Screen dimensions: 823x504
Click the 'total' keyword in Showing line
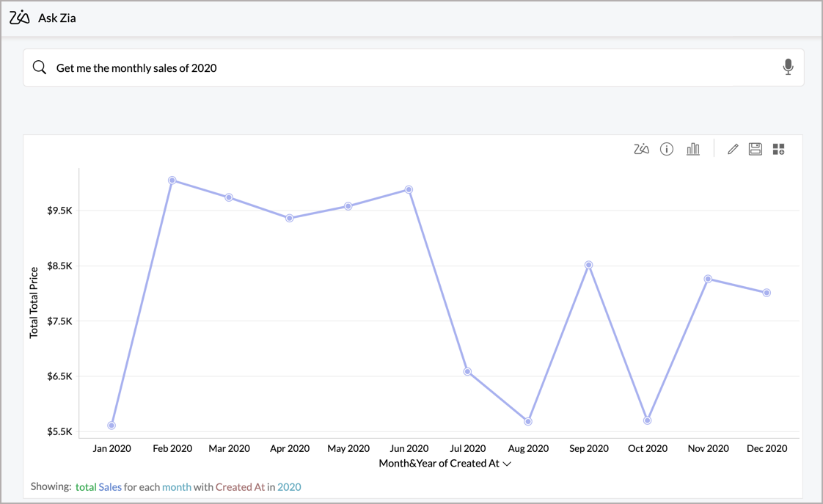(85, 487)
